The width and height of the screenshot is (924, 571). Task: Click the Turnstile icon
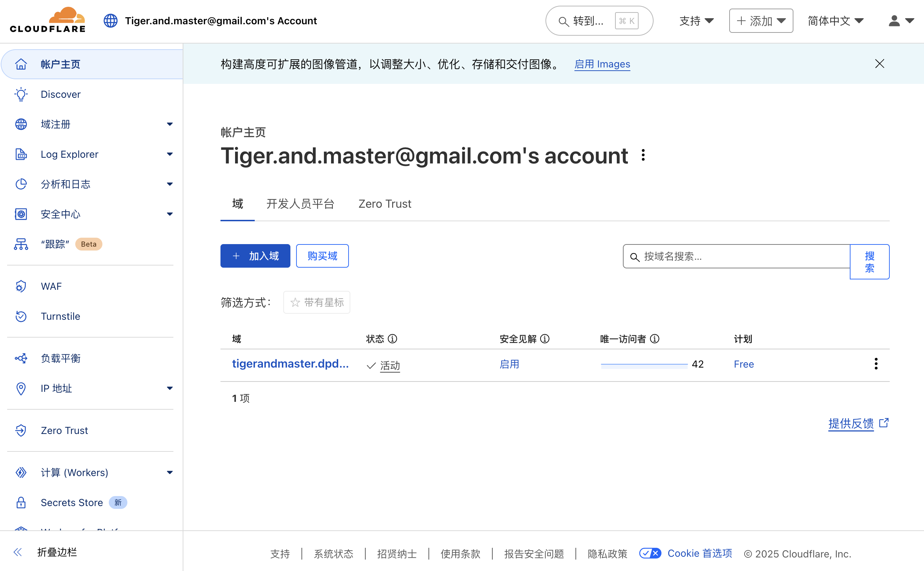[x=21, y=316]
